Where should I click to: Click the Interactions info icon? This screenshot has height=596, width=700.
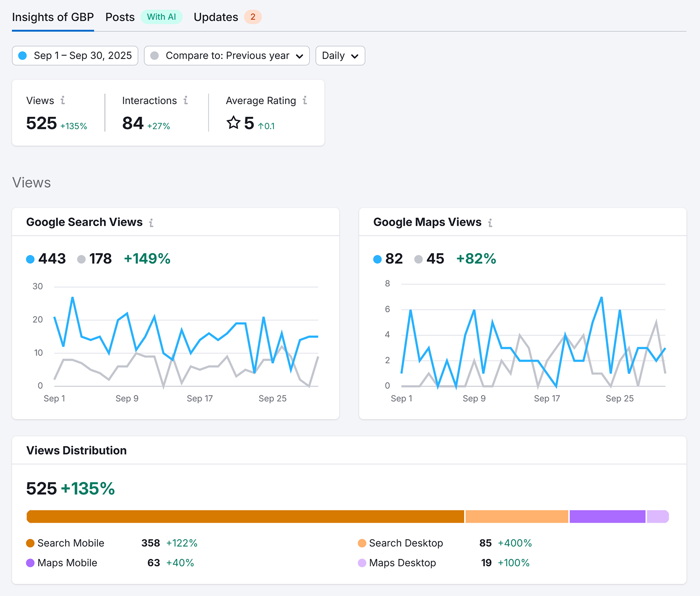tap(186, 100)
